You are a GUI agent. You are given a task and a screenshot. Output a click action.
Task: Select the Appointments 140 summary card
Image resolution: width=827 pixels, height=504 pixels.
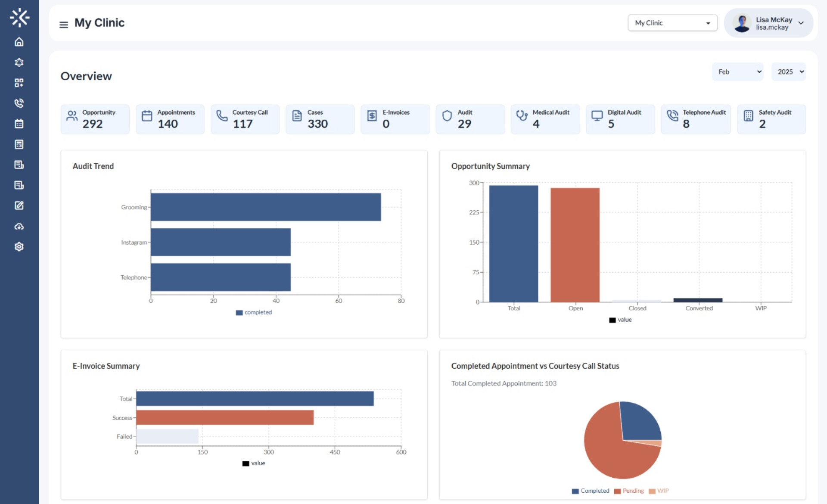coord(170,119)
